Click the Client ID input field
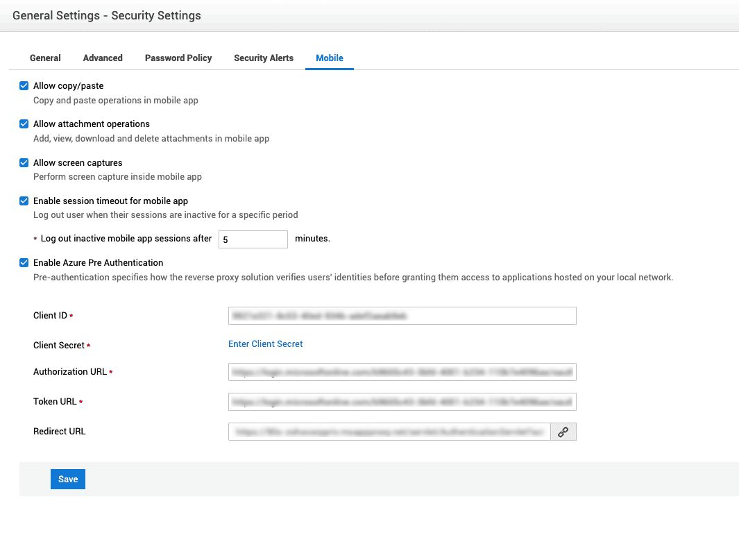 coord(402,316)
